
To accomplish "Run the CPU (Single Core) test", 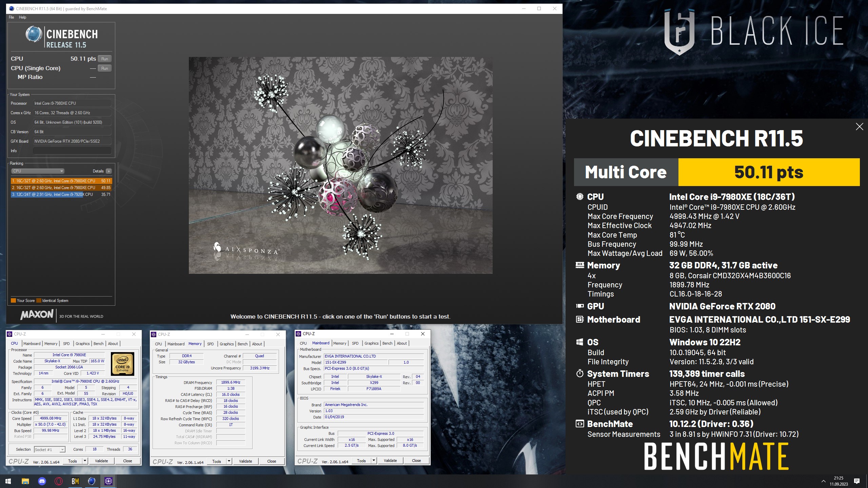I will click(104, 68).
